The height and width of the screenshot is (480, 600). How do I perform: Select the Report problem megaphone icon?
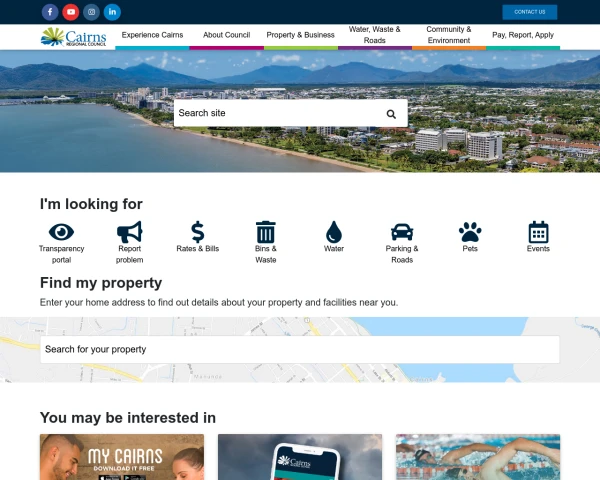[129, 232]
